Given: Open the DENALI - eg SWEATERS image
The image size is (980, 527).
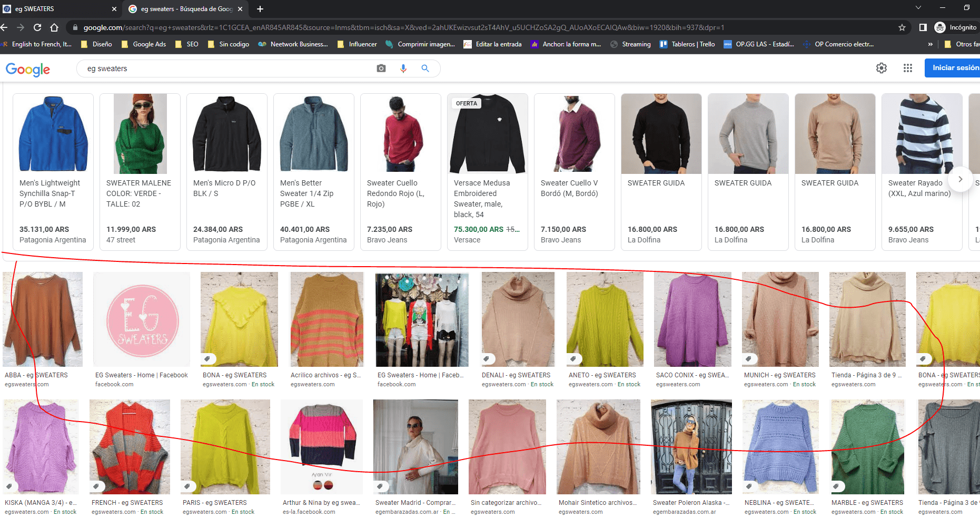Looking at the screenshot, I should 518,319.
